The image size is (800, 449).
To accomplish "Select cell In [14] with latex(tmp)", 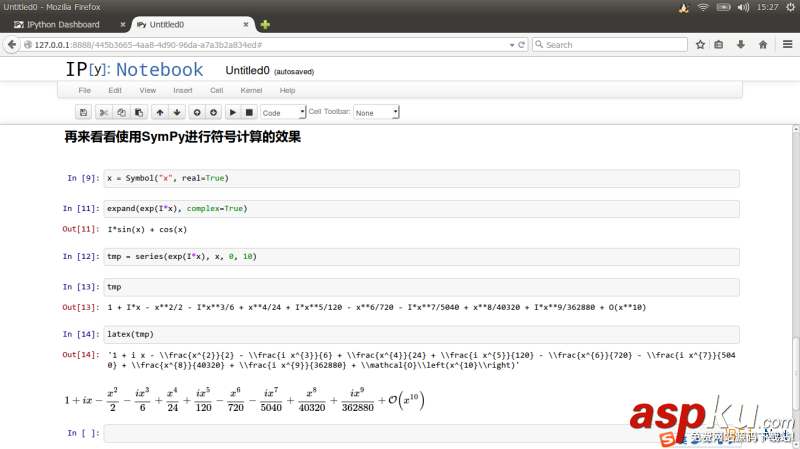I will point(421,334).
